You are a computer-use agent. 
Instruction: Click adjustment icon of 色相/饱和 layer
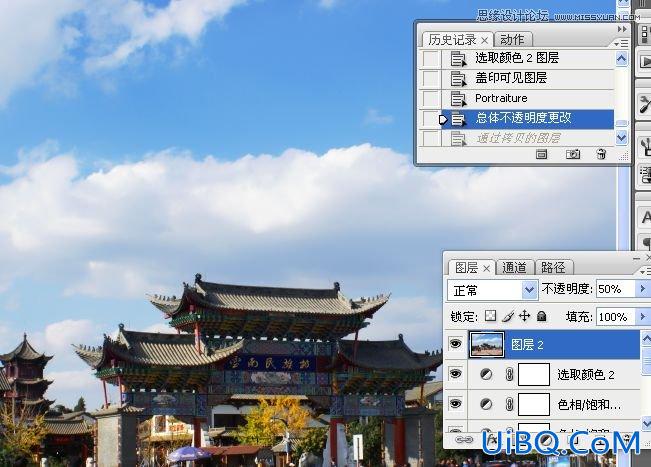(486, 404)
